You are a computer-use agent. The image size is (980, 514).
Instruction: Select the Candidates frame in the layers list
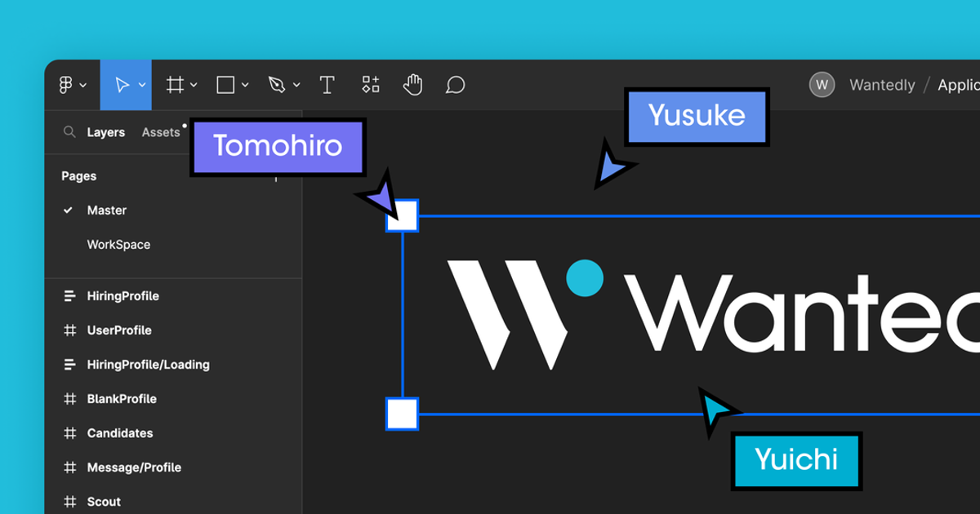(118, 432)
